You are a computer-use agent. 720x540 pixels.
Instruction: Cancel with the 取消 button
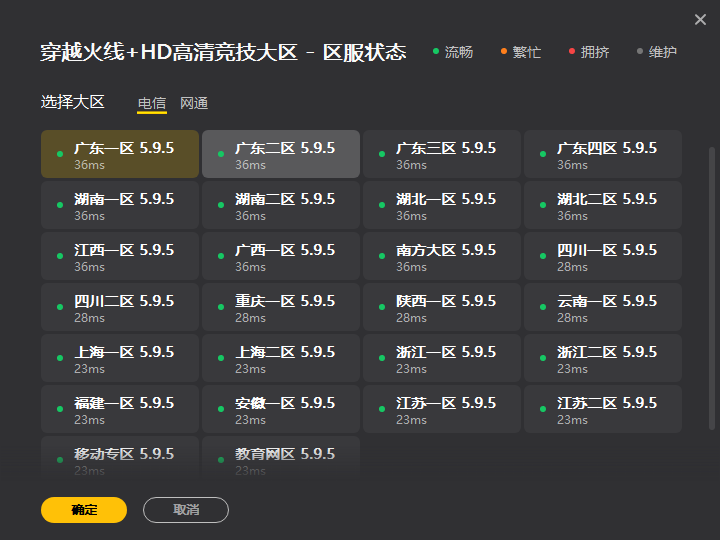(186, 510)
